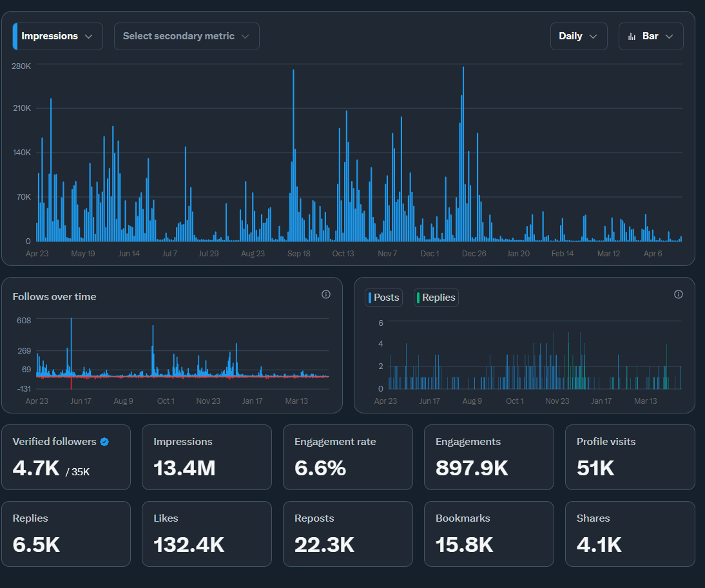This screenshot has height=588, width=705.
Task: Click the "Aug 23" date label
Action: point(253,253)
